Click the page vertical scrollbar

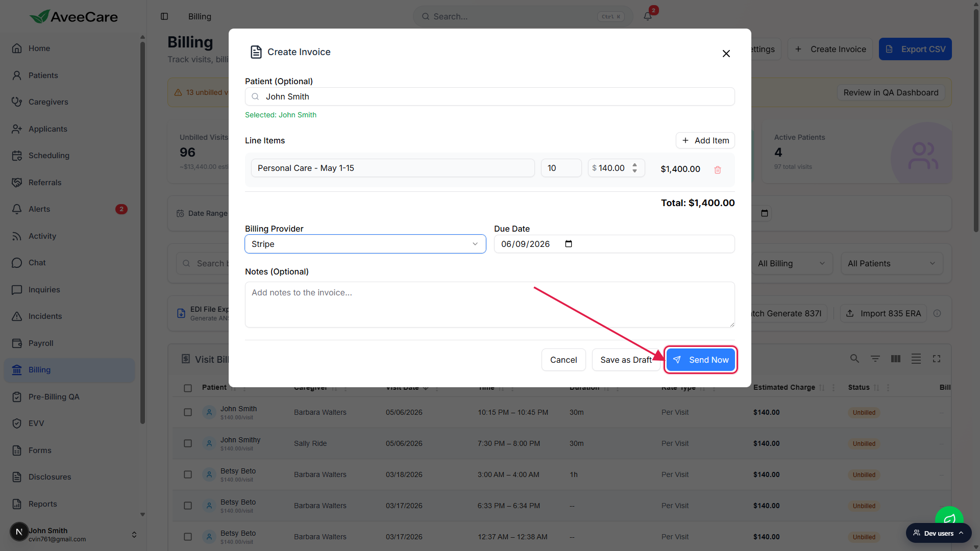pos(976,120)
